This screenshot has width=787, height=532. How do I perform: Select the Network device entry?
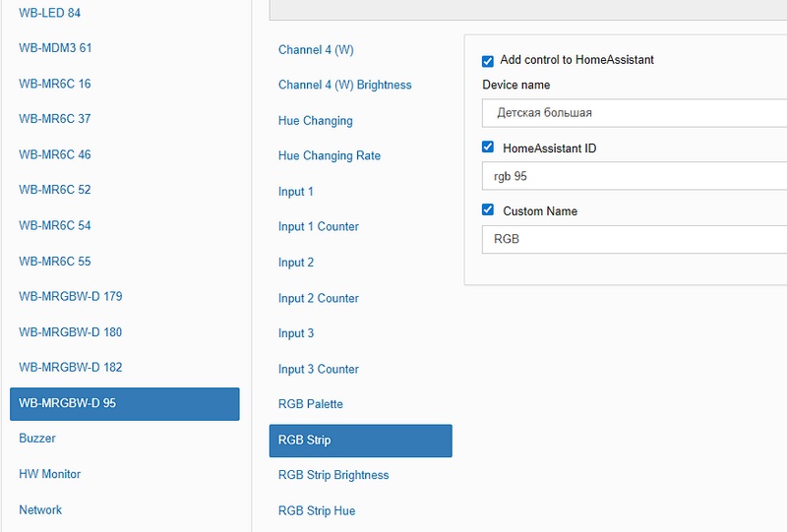pyautogui.click(x=40, y=509)
